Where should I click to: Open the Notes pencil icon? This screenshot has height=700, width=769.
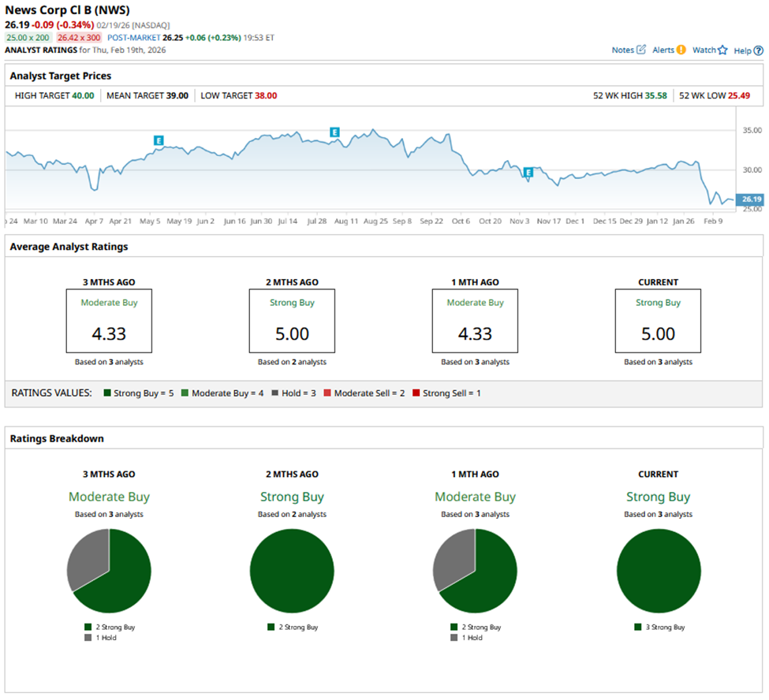tap(640, 50)
